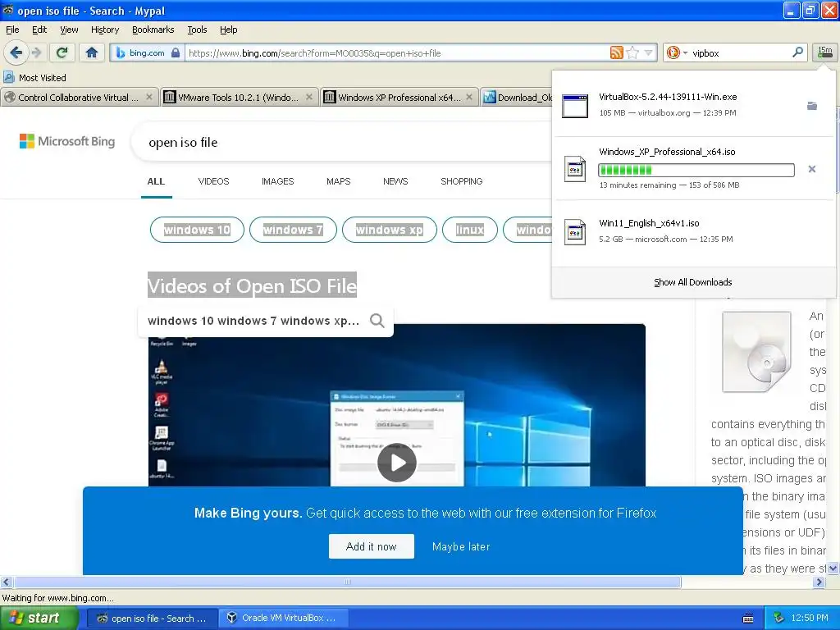The image size is (840, 630).
Task: Open the History menu
Action: point(104,30)
